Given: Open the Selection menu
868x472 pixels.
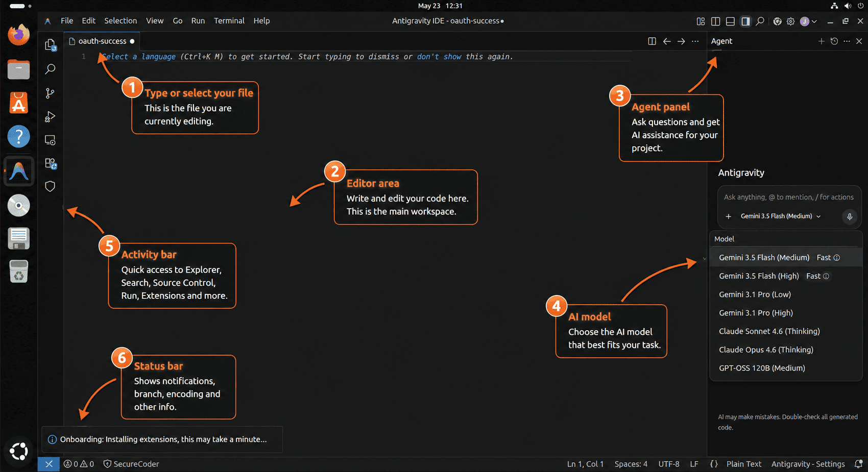Looking at the screenshot, I should click(120, 21).
